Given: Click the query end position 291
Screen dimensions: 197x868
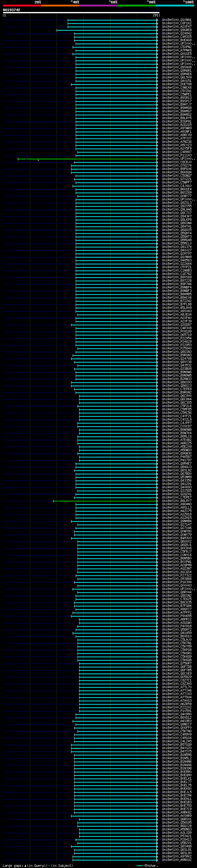Looking at the screenshot, I should [155, 15].
